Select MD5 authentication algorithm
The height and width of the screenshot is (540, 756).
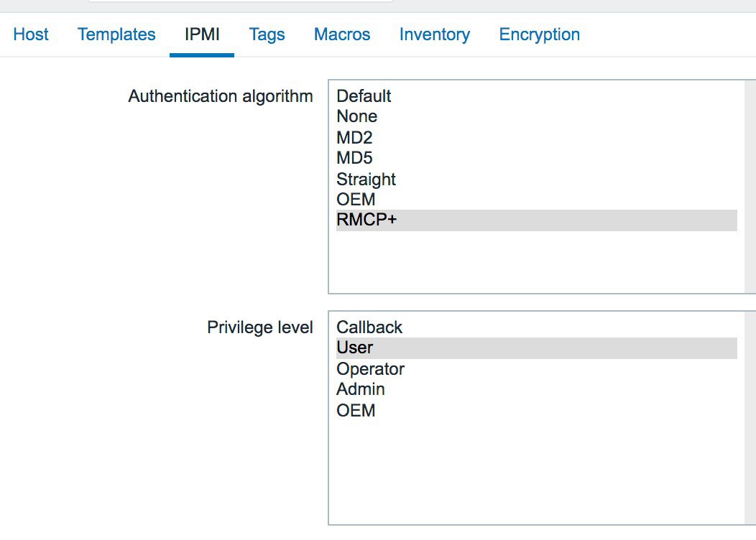click(x=537, y=157)
